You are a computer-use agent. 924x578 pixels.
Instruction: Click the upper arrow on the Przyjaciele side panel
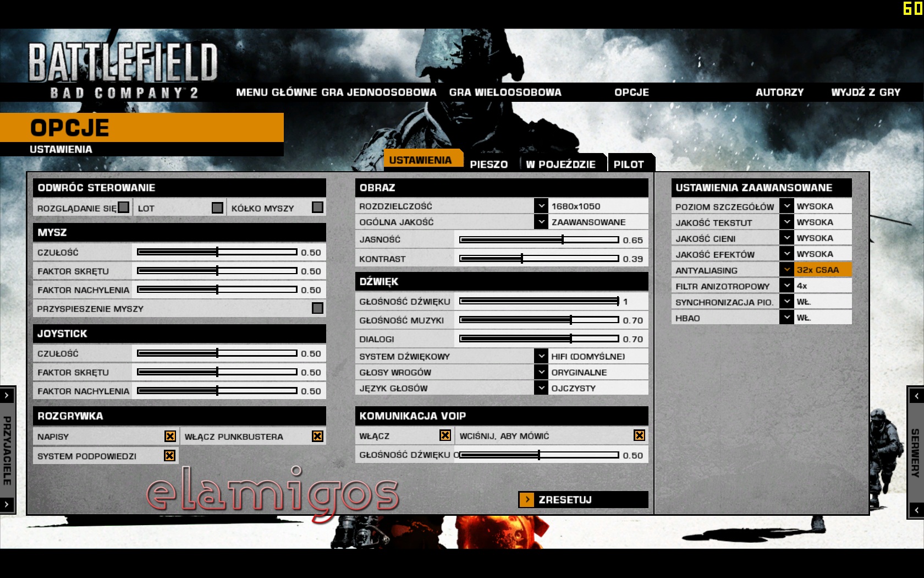(x=7, y=395)
